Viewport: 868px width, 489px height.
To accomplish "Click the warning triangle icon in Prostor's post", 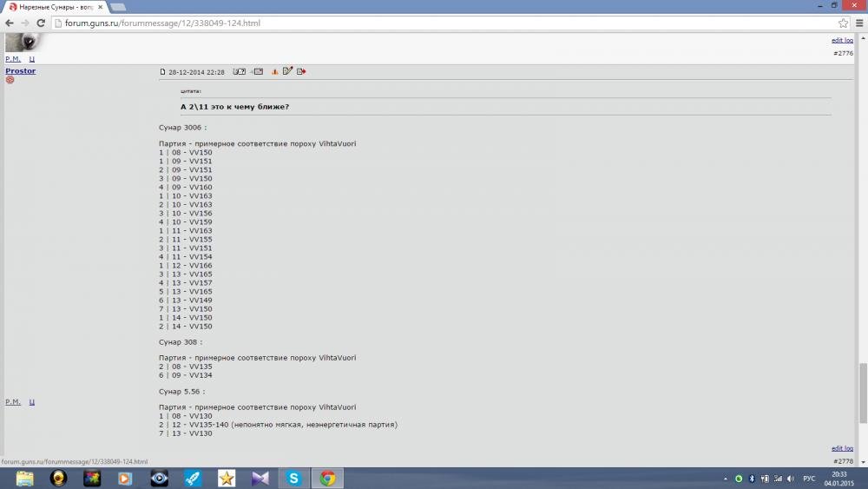I will tap(275, 71).
